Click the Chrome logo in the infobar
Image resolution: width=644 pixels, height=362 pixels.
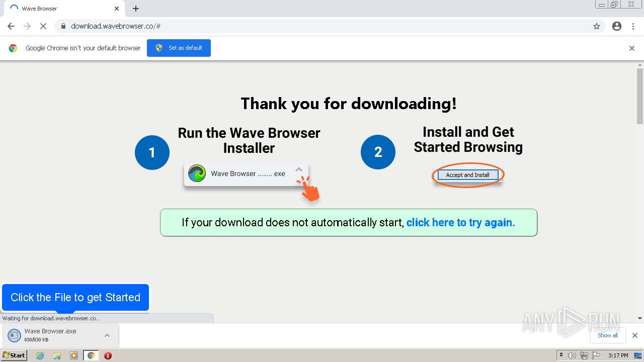pyautogui.click(x=13, y=48)
